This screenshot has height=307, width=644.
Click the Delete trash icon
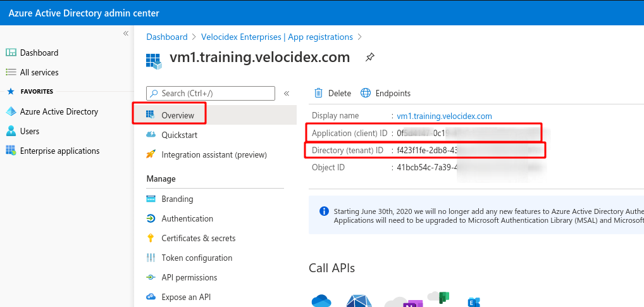[319, 93]
